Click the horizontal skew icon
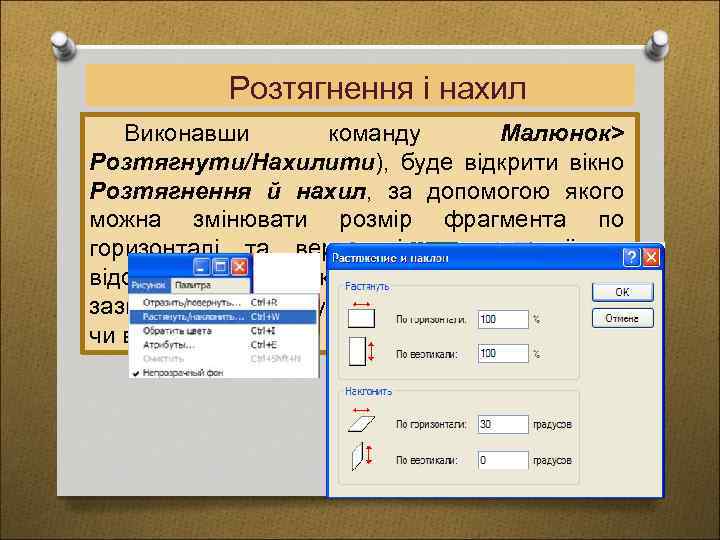 pos(361,419)
